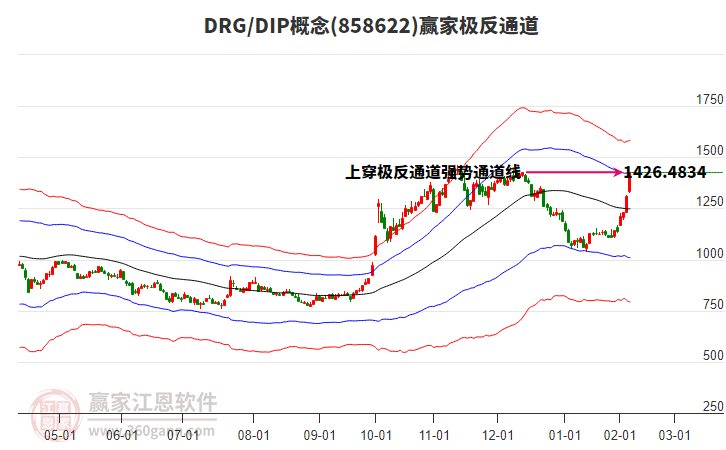Click the x-axis date 12-01
Viewport: 726px width, 450px height.
point(498,435)
